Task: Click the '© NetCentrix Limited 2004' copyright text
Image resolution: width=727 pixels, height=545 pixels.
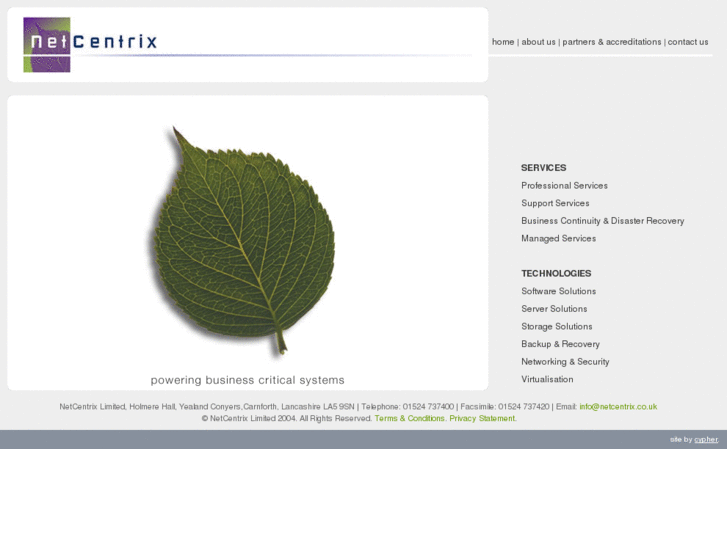Action: pos(249,418)
